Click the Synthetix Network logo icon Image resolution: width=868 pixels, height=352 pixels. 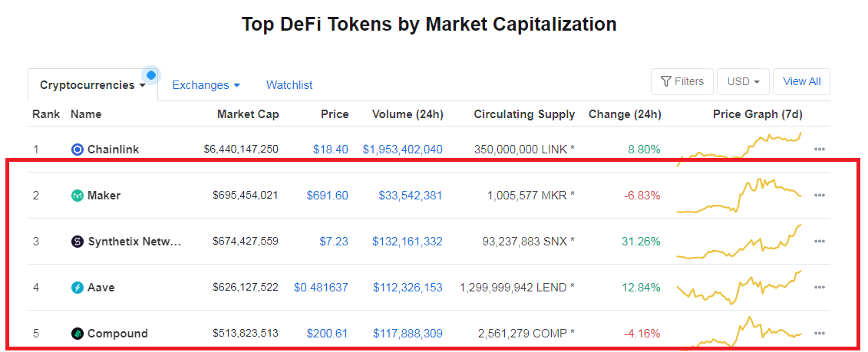78,242
